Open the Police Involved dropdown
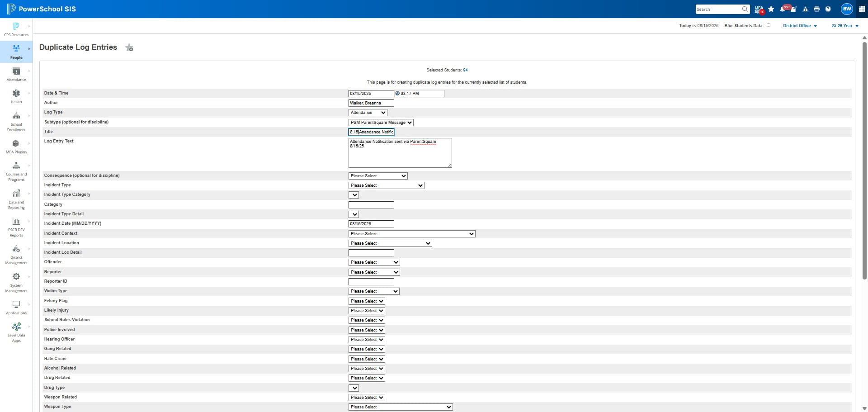868x412 pixels. coord(367,330)
